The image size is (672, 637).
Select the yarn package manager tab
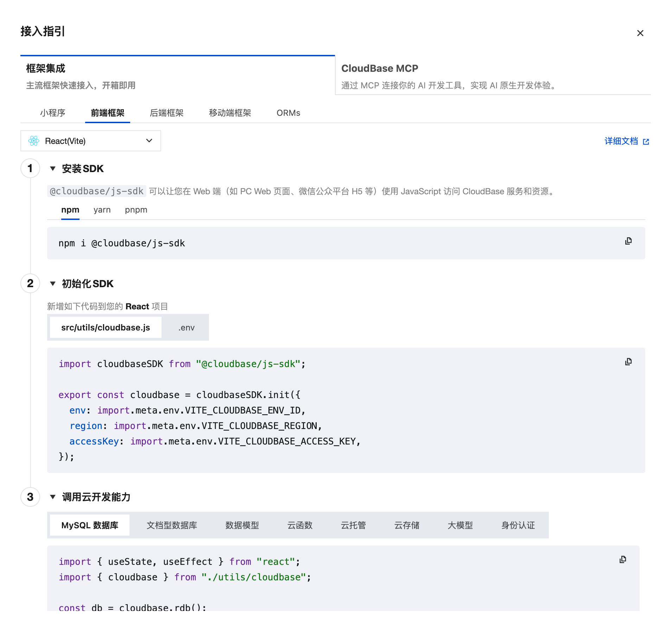tap(102, 210)
